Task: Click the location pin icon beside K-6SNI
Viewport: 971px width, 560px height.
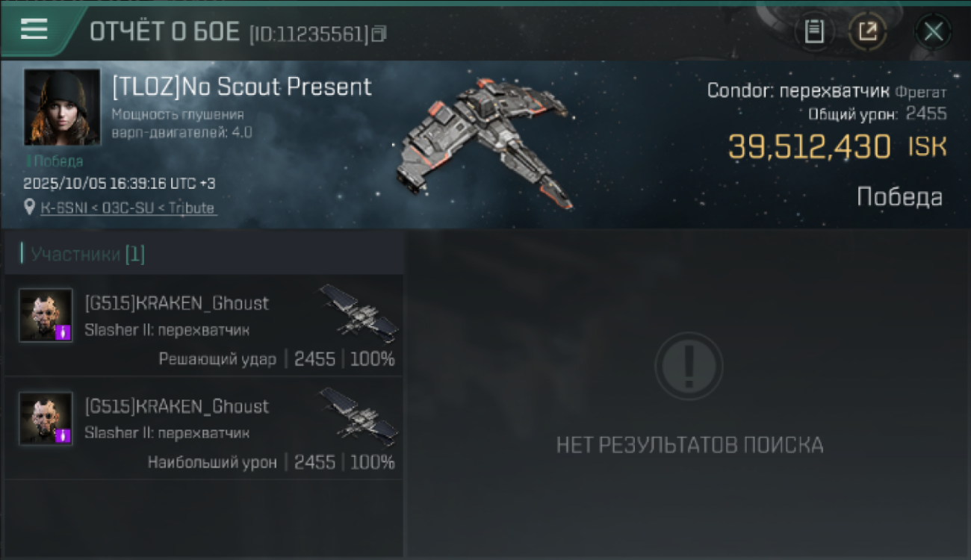Action: [x=30, y=208]
